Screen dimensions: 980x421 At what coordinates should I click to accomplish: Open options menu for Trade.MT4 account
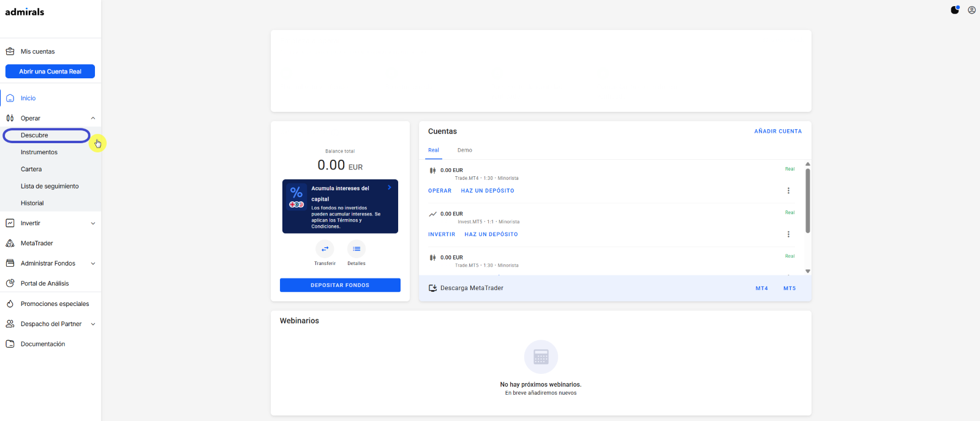click(x=788, y=191)
